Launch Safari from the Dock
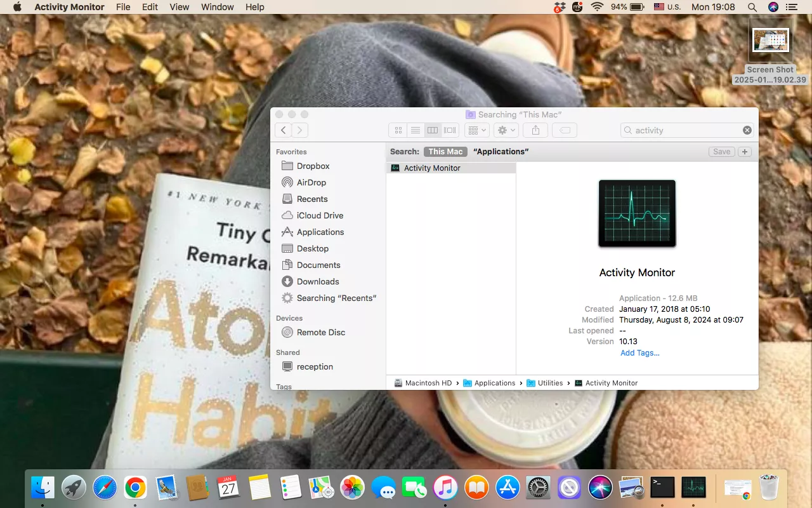 click(105, 488)
